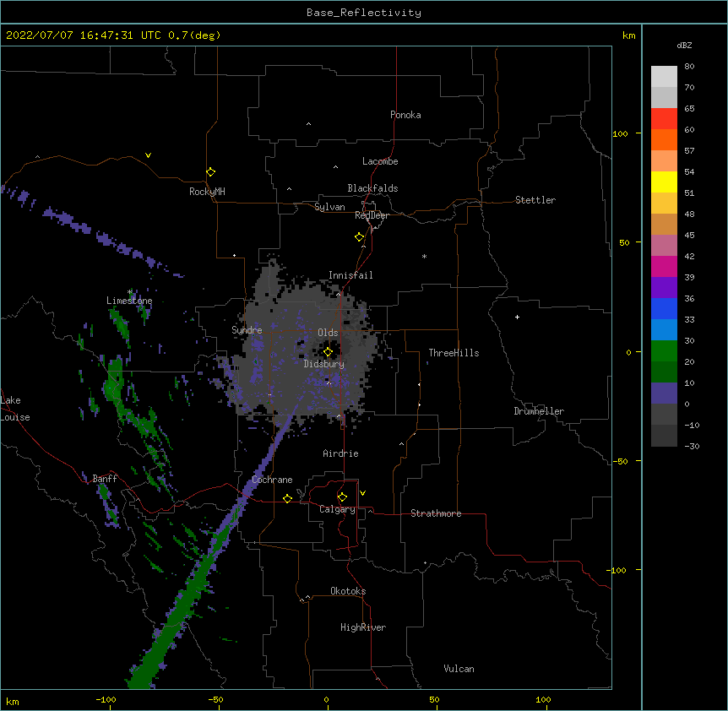This screenshot has height=711, width=728.
Task: Click the Lake Louise label
Action: pyautogui.click(x=15, y=409)
